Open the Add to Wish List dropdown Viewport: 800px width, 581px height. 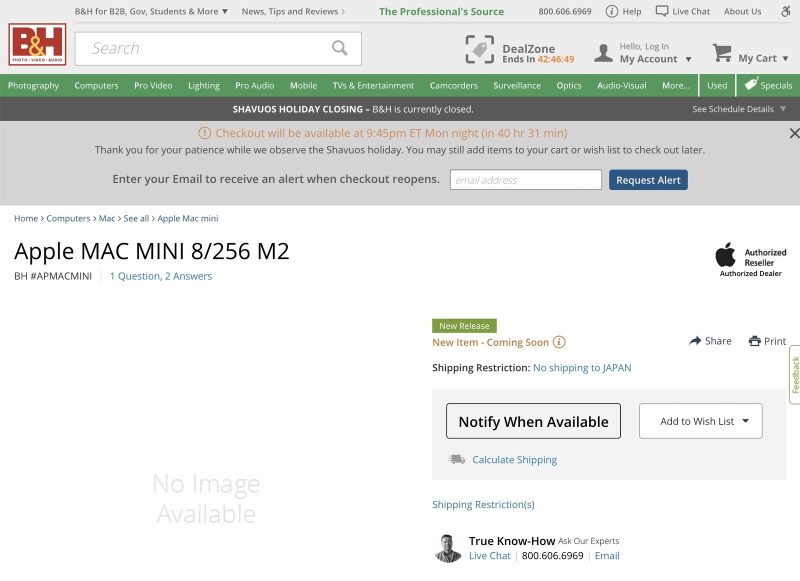(700, 421)
